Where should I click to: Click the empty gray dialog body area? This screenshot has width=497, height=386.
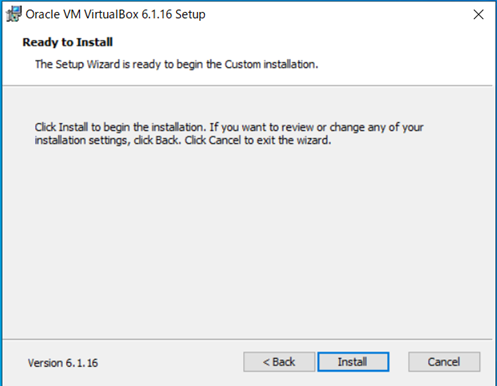247,240
